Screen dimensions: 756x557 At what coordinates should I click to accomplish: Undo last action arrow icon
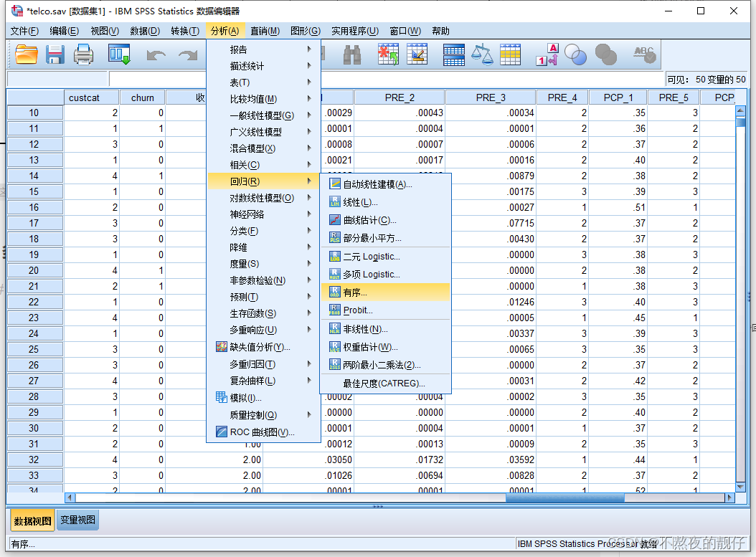point(156,55)
